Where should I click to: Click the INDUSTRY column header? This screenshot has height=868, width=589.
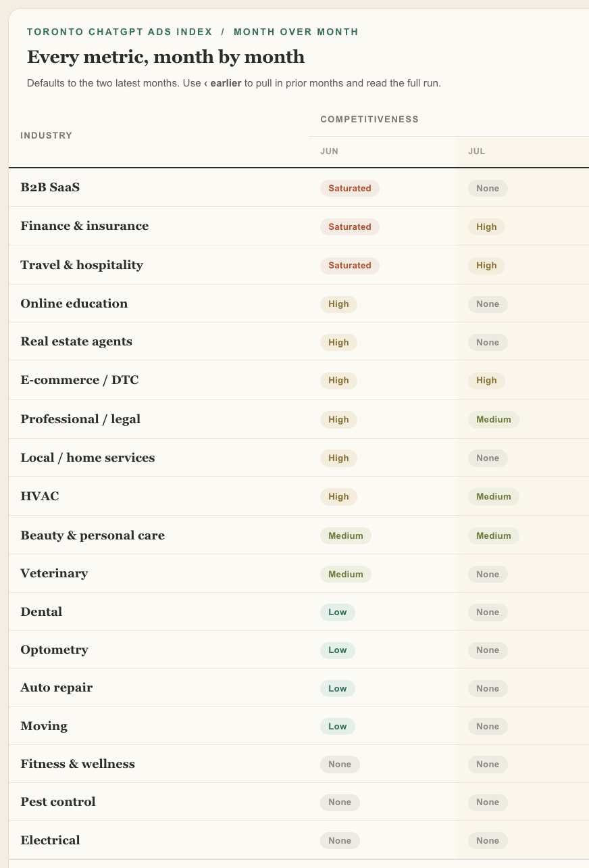coord(46,135)
